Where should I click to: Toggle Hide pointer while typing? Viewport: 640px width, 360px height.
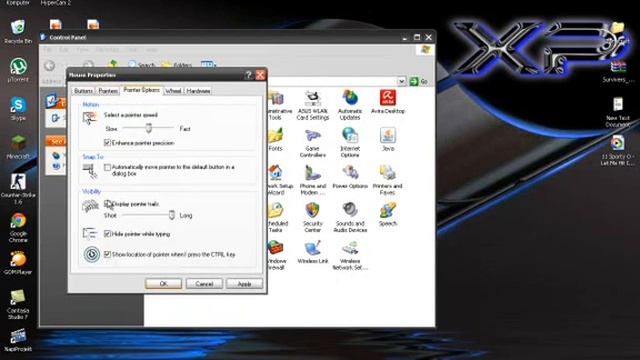[x=107, y=234]
